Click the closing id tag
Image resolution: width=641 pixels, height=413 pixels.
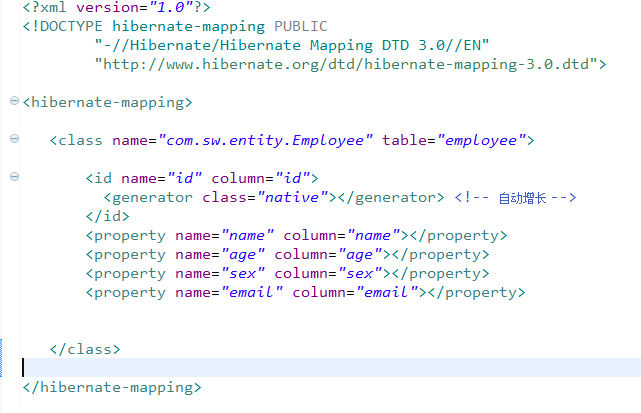tap(108, 216)
